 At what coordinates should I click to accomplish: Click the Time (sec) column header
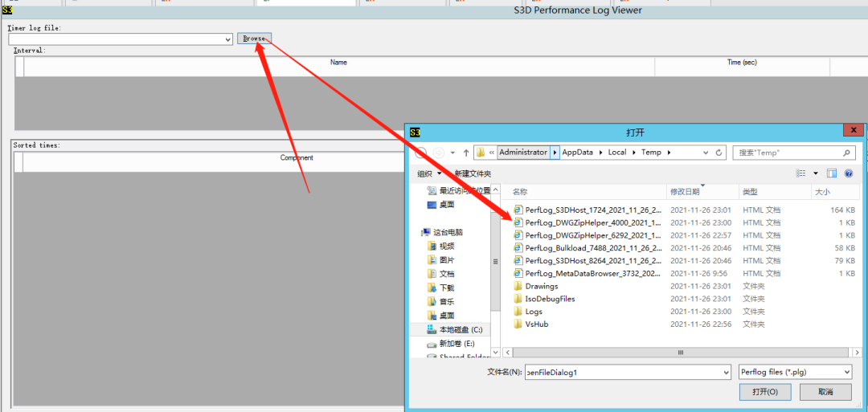742,63
